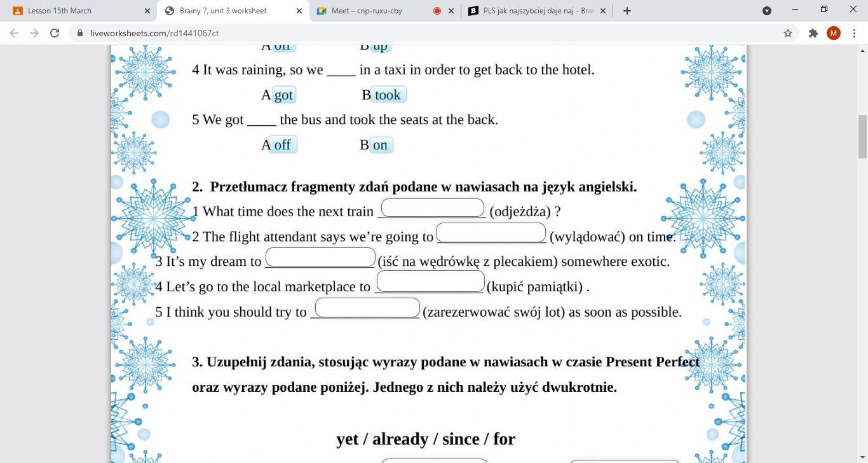Close the Lesson 15th March tab
868x463 pixels.
click(147, 11)
